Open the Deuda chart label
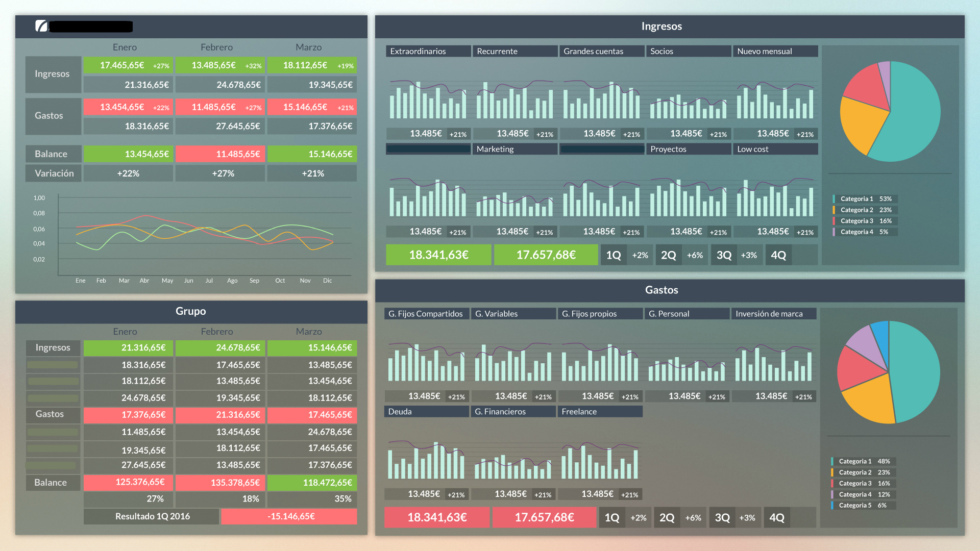The height and width of the screenshot is (551, 980). 427,412
